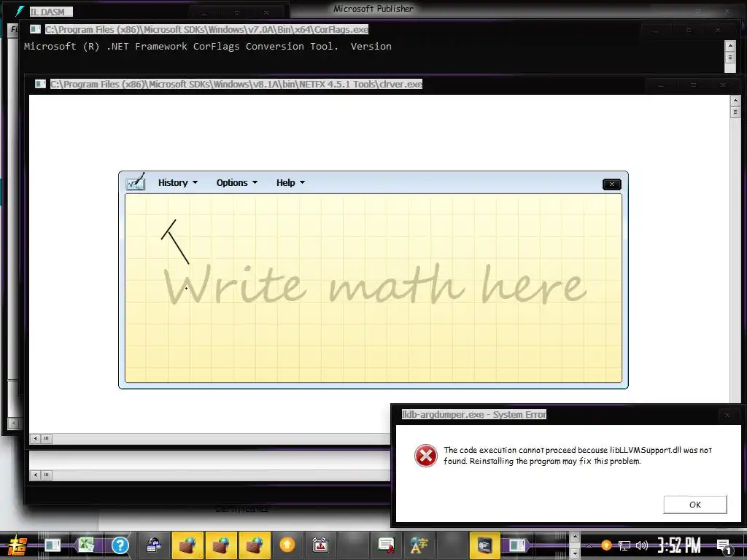Click the Math Input Panel app icon
The height and width of the screenshot is (560, 747).
point(135,182)
